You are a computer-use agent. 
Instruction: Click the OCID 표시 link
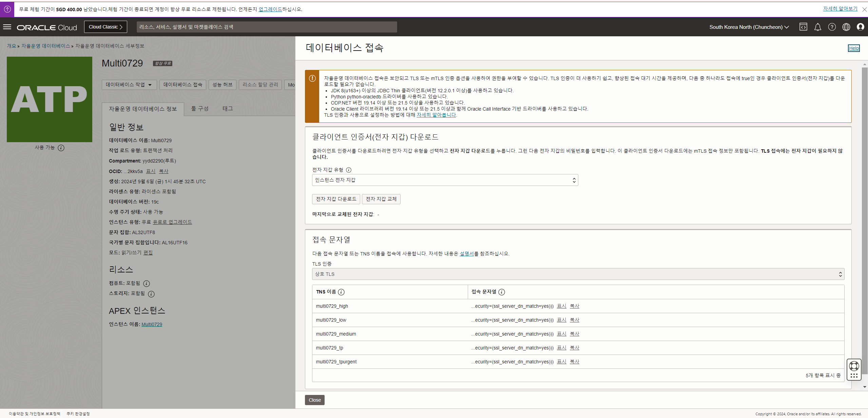151,171
